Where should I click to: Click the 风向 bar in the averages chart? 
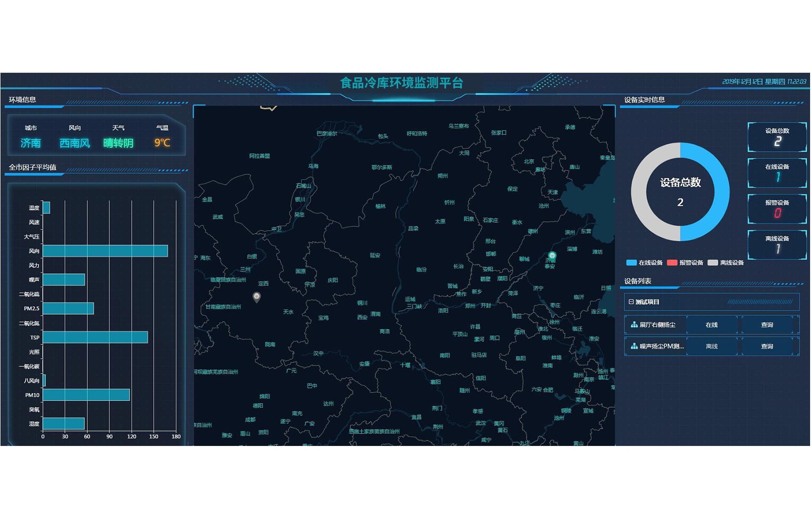click(x=105, y=251)
